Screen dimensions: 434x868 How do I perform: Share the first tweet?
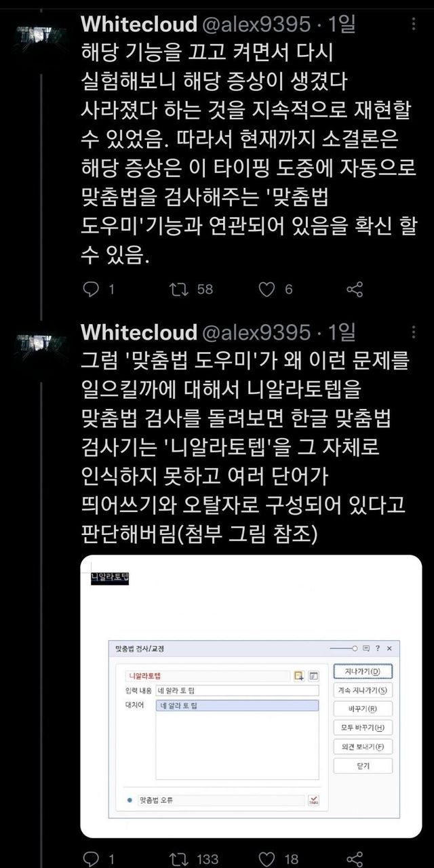click(x=355, y=290)
